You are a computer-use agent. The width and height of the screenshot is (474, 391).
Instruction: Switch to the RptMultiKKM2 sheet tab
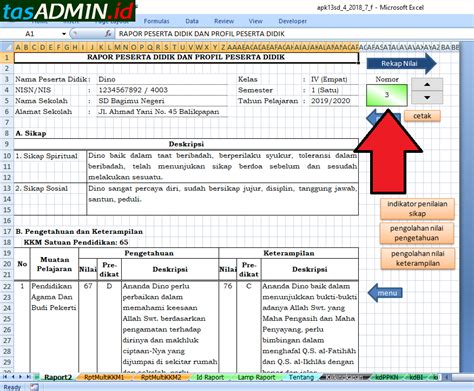coord(161,377)
